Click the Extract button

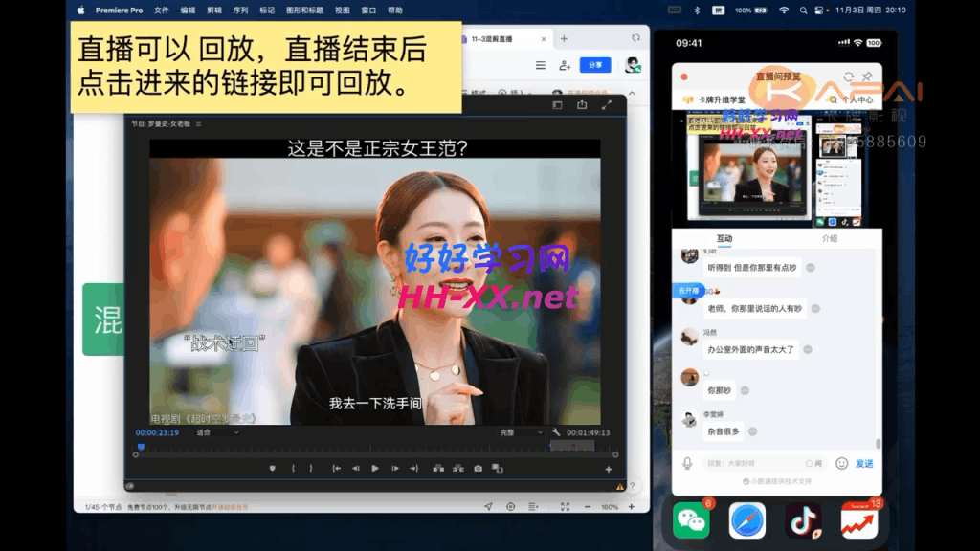pyautogui.click(x=458, y=469)
